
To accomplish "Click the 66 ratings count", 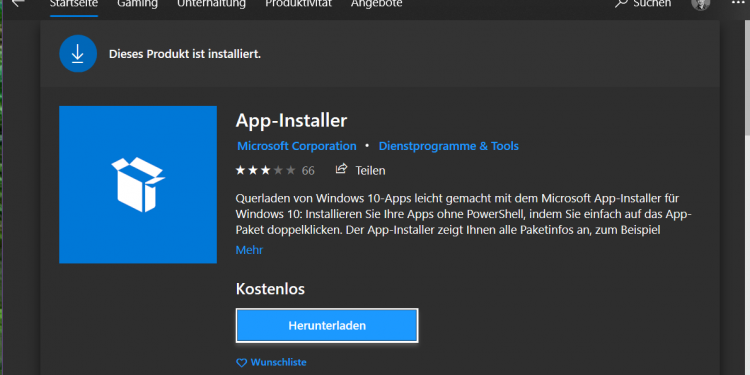I will tap(308, 171).
